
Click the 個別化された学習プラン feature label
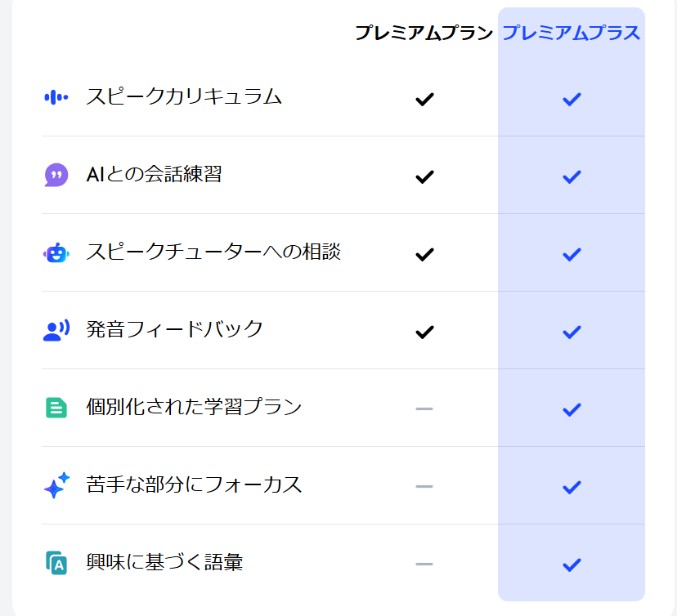point(194,407)
